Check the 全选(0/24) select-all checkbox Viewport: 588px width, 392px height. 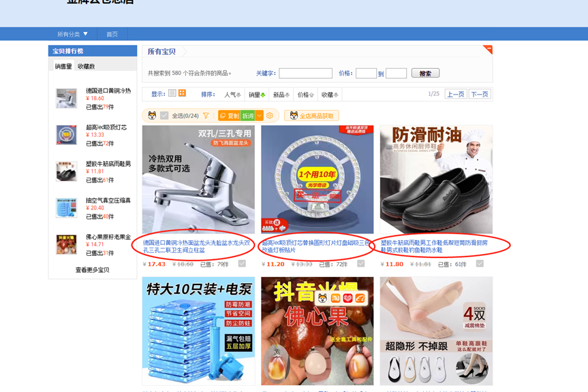point(163,114)
